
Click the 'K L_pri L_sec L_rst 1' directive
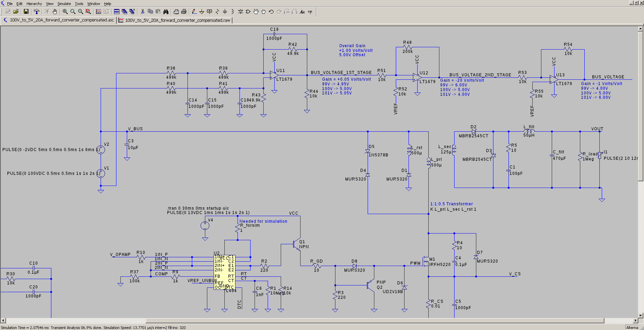[453, 209]
